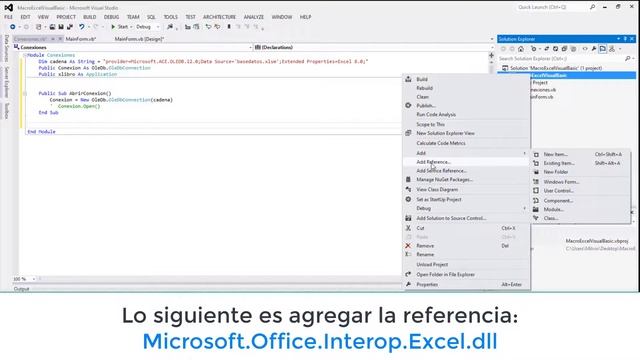Click the Search Solution Explorer field
This screenshot has height=360, width=640.
point(562,59)
